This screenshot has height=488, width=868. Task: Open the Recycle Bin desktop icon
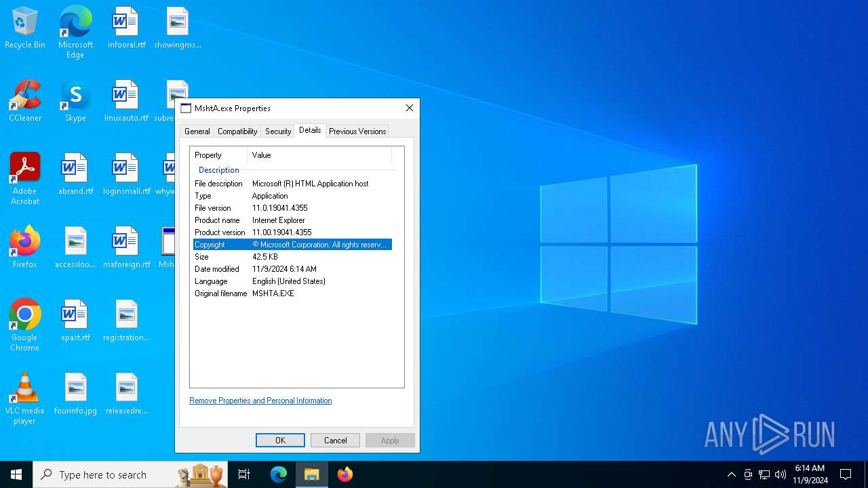[x=25, y=28]
